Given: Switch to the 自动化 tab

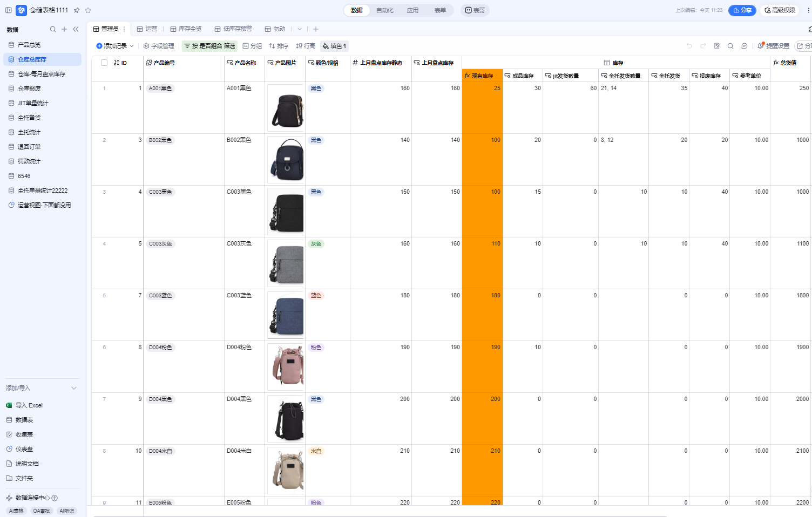Looking at the screenshot, I should 385,10.
